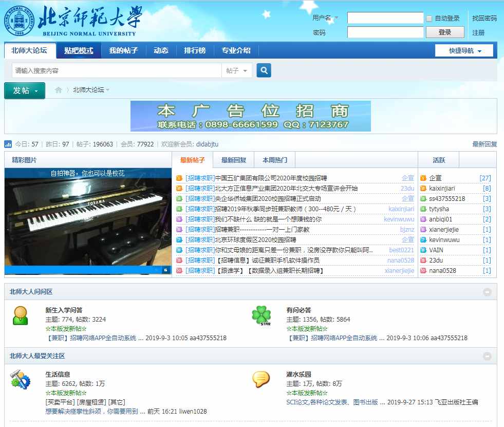
Task: Click the home icon in breadcrumb
Action: tap(58, 90)
